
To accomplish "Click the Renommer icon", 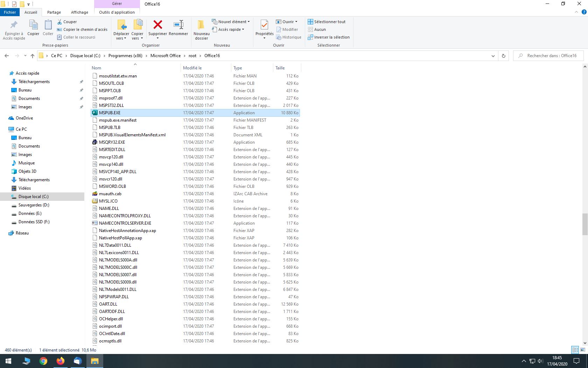I will click(x=178, y=25).
